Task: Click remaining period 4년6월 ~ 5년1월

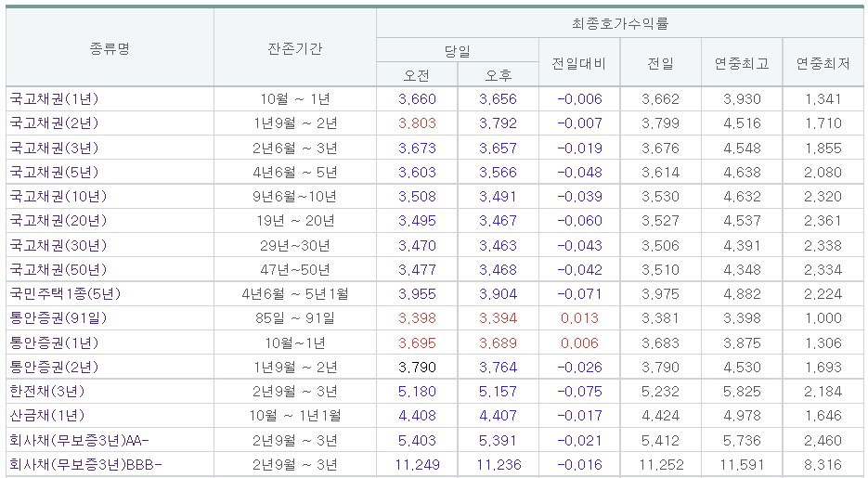Action: coord(295,294)
